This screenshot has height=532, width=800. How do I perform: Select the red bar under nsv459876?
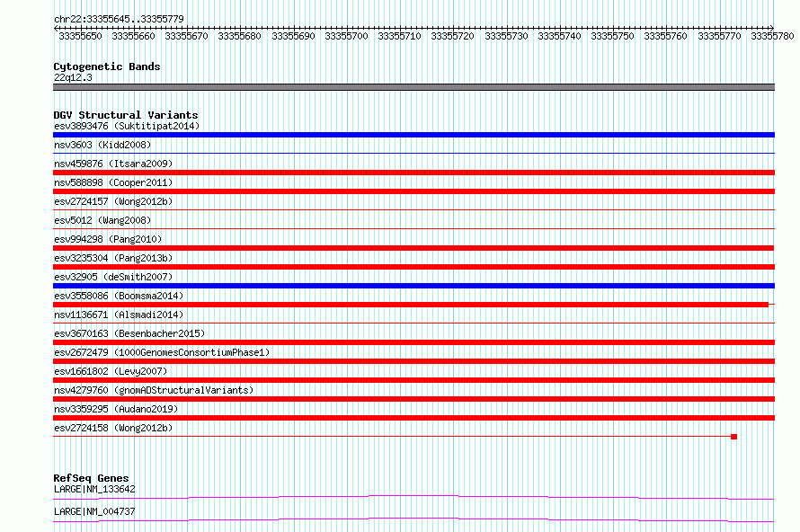[413, 173]
